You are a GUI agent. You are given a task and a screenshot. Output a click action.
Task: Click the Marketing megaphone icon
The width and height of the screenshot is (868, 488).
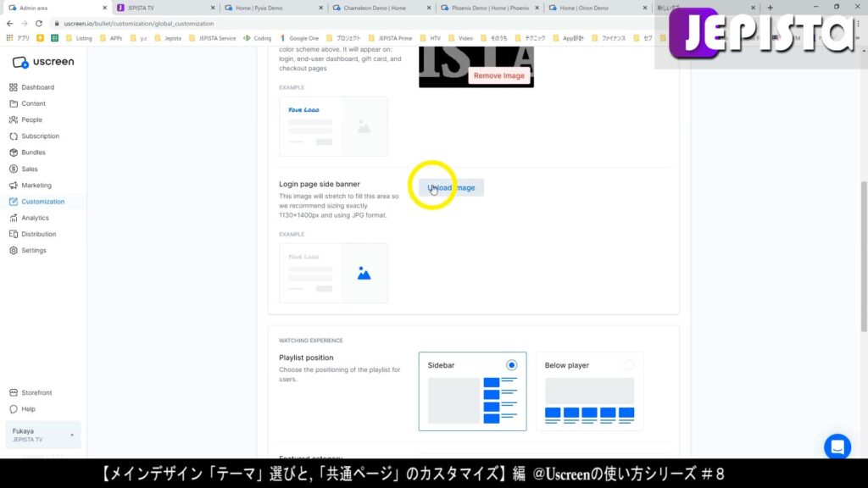tap(14, 186)
